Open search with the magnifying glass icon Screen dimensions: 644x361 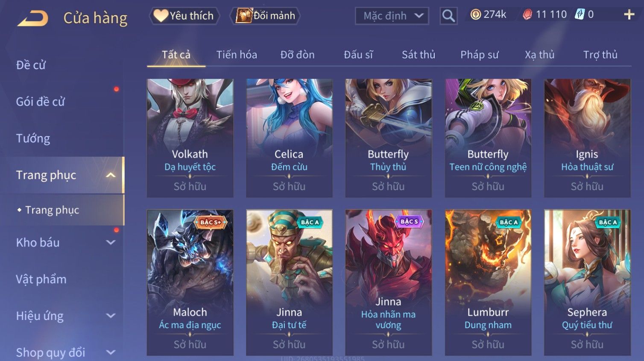pyautogui.click(x=448, y=16)
